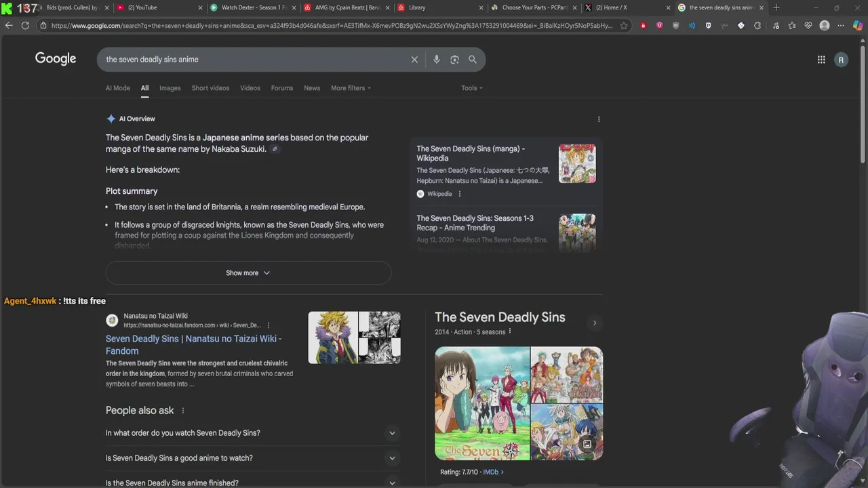Open the Google apps grid

(x=821, y=60)
